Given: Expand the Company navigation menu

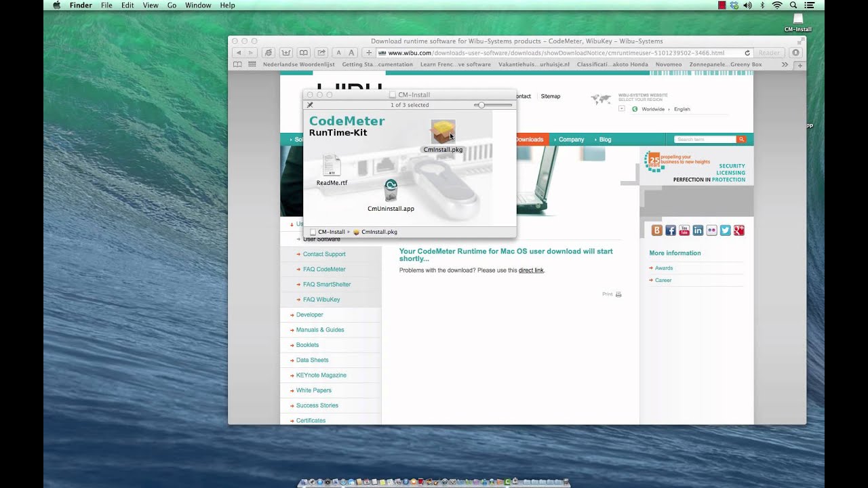Looking at the screenshot, I should click(571, 140).
